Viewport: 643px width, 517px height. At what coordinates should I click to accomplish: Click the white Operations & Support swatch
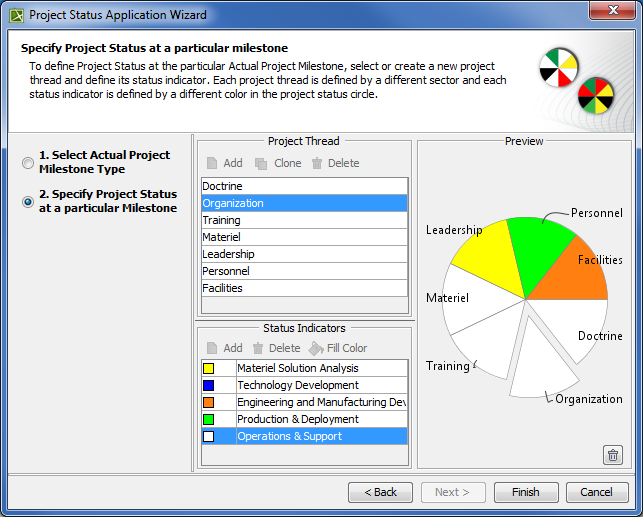click(209, 436)
